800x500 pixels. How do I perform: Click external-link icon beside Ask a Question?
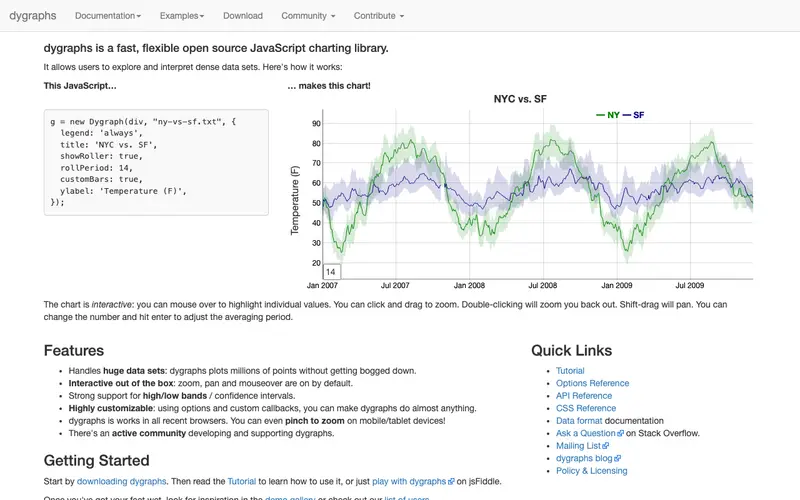click(620, 433)
